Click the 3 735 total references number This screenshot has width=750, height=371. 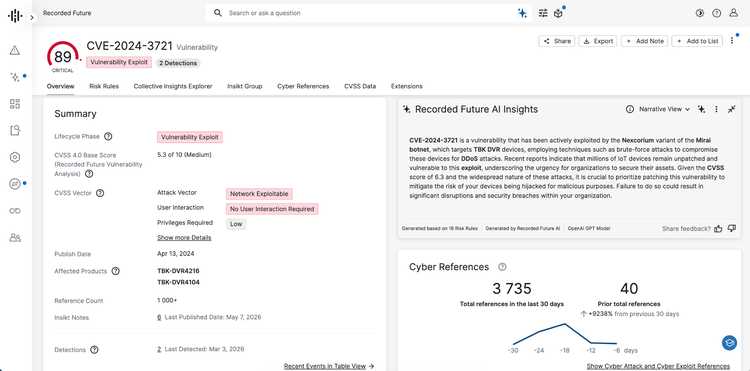512,288
